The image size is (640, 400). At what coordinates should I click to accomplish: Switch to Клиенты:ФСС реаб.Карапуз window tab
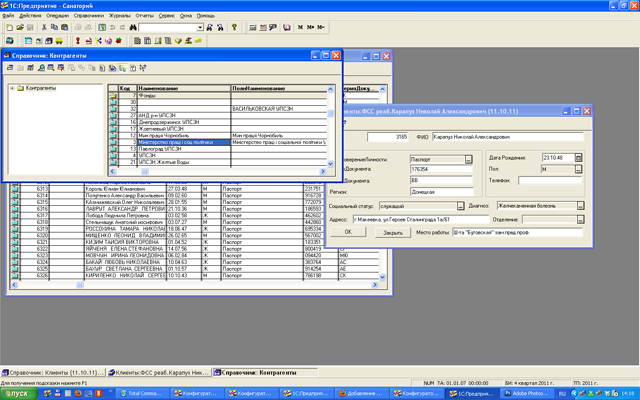(x=159, y=373)
